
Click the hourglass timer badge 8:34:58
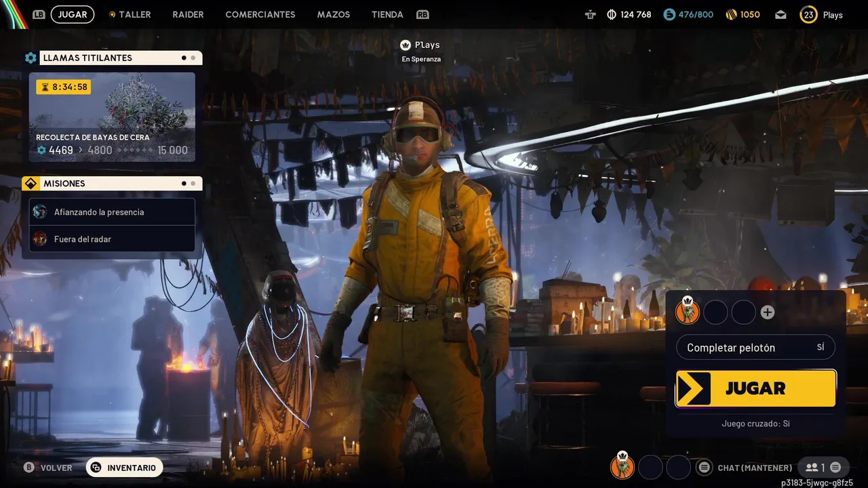coord(63,87)
